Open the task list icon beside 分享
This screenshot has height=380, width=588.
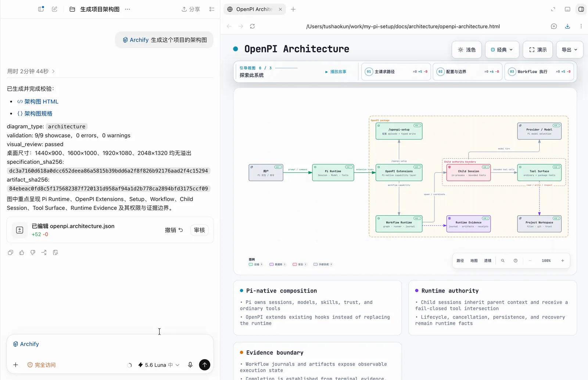pos(212,9)
